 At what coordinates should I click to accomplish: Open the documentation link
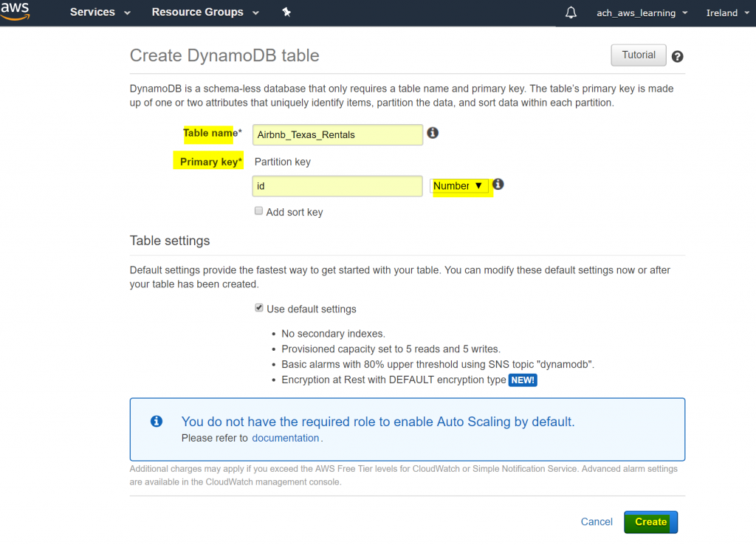(x=286, y=438)
